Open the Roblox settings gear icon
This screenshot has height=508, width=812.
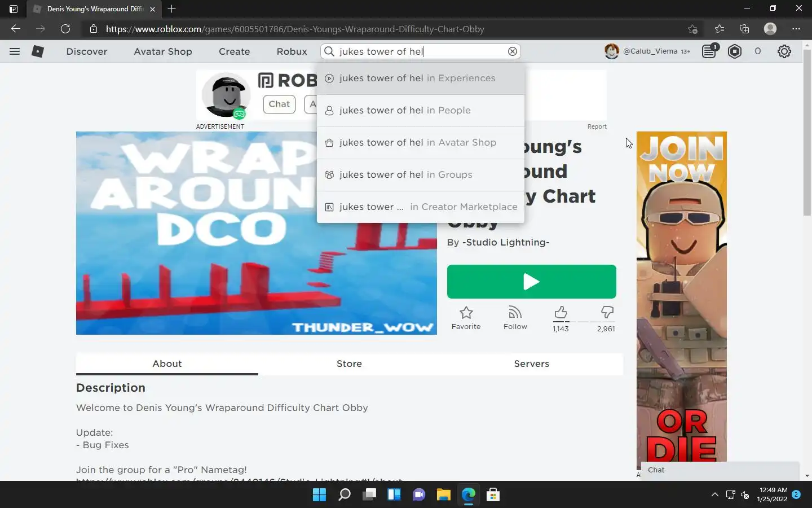point(784,51)
